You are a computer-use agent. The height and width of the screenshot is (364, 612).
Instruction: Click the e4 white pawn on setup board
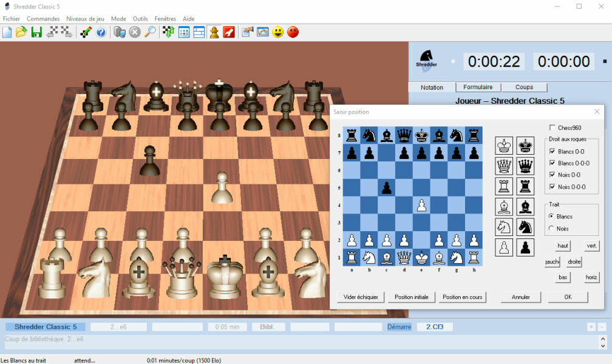[421, 205]
